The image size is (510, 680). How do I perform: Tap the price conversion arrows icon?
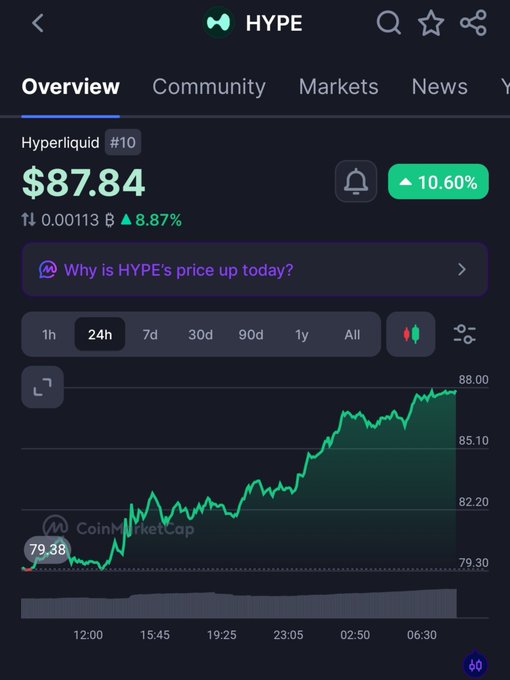coord(29,220)
